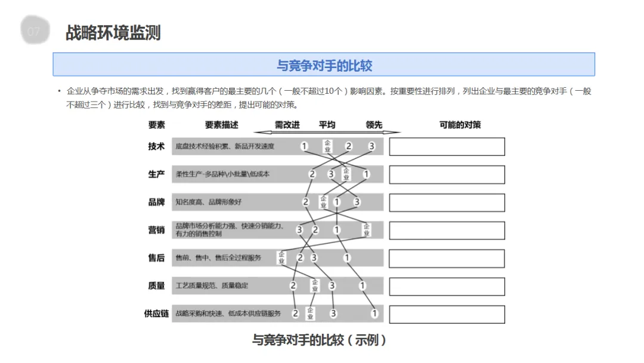The height and width of the screenshot is (363, 644).
Task: Select the 技术 row label
Action: point(156,146)
